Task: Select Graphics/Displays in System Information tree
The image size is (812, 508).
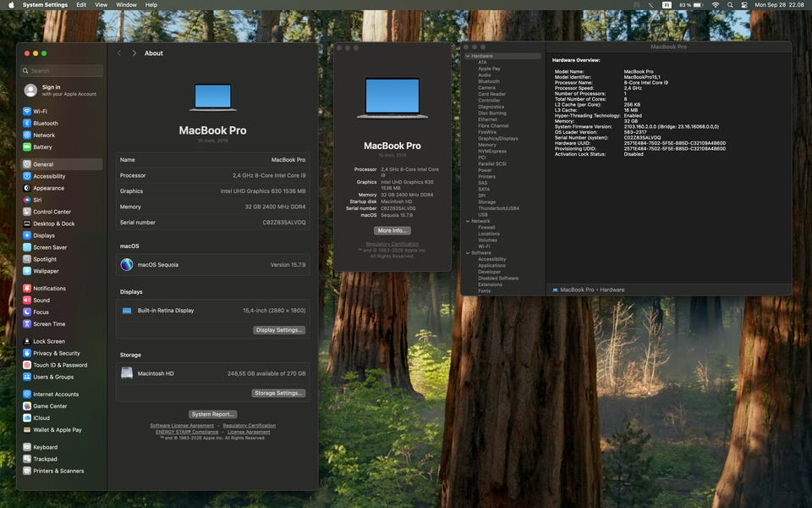Action: coord(497,139)
